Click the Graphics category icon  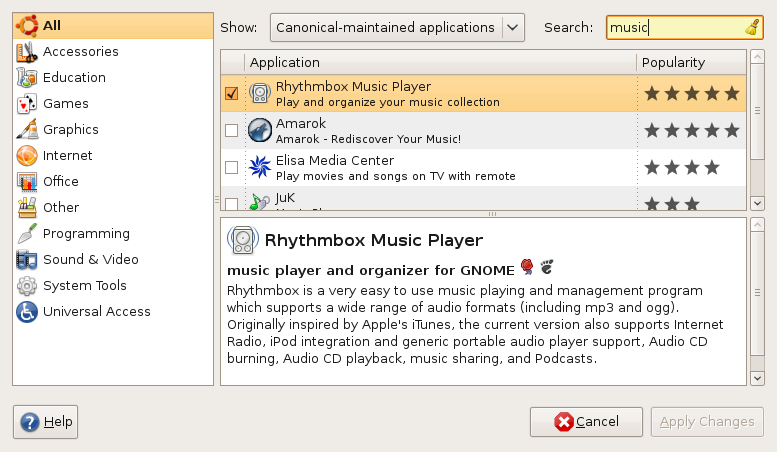(27, 129)
